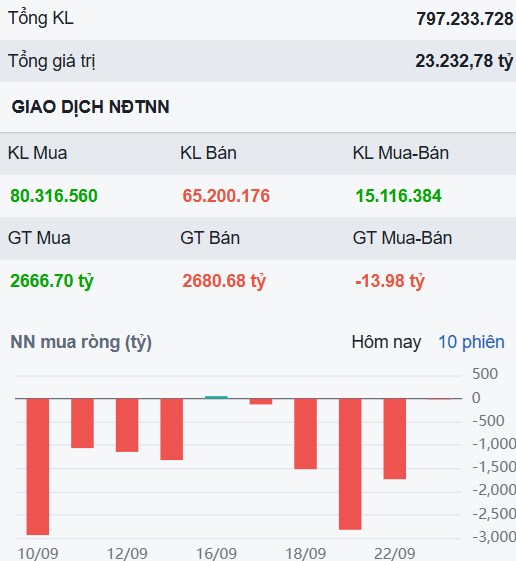Click the red bar for 12/09
Viewport: 516px width, 561px height.
pos(127,425)
